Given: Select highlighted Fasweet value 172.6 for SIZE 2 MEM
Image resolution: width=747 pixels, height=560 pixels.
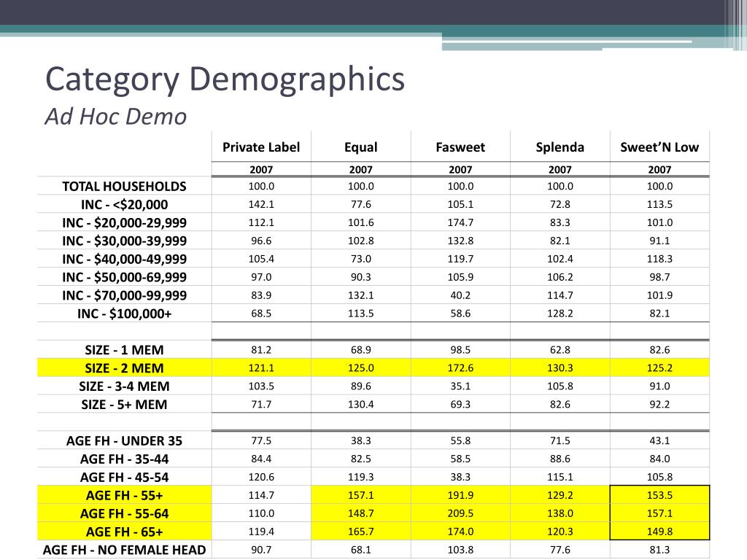Looking at the screenshot, I should click(x=460, y=368).
